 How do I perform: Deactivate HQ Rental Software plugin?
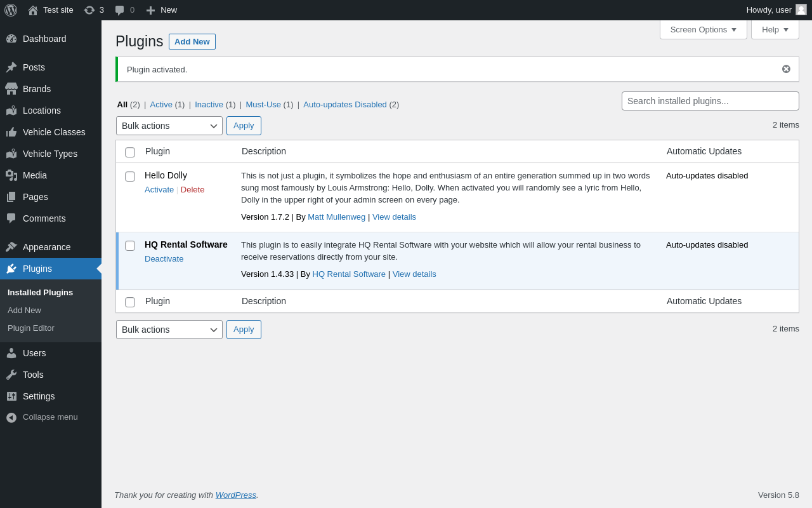[x=164, y=259]
